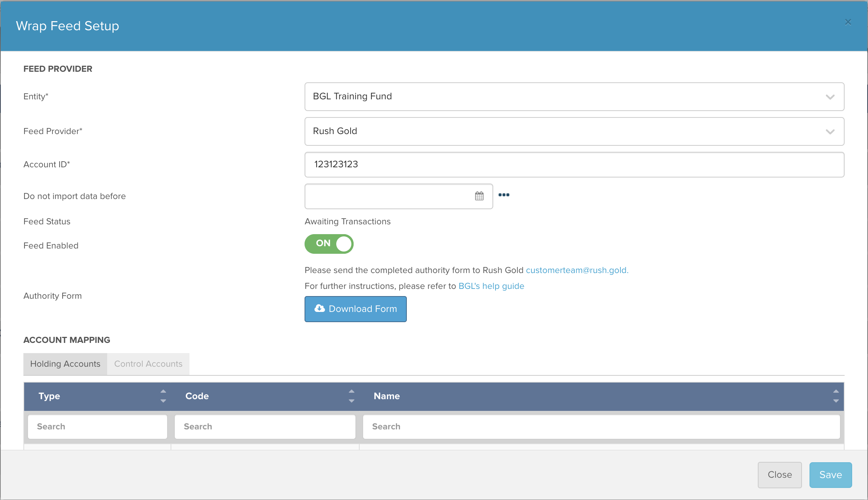Click the three-dots options icon
The width and height of the screenshot is (868, 500).
pyautogui.click(x=504, y=195)
